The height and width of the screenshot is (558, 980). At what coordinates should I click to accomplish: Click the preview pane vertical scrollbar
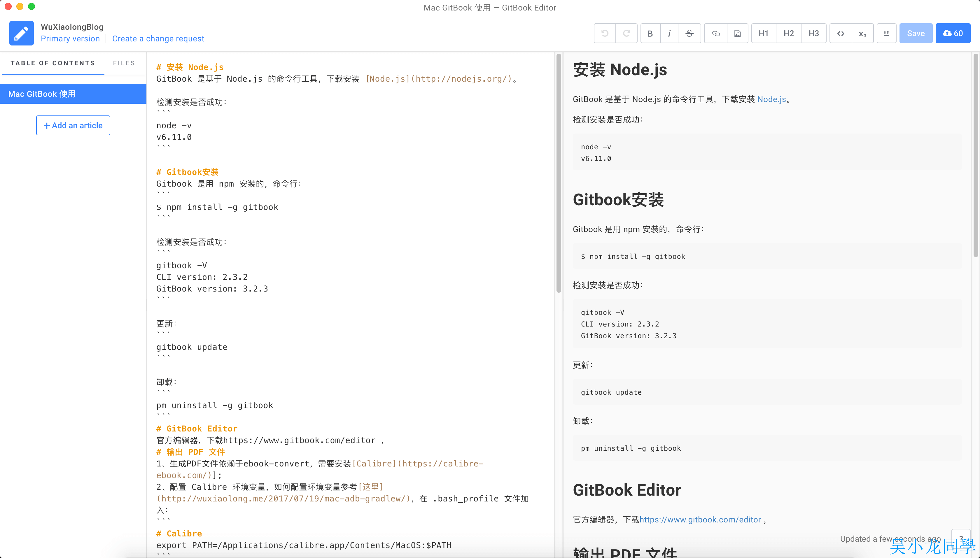(975, 155)
